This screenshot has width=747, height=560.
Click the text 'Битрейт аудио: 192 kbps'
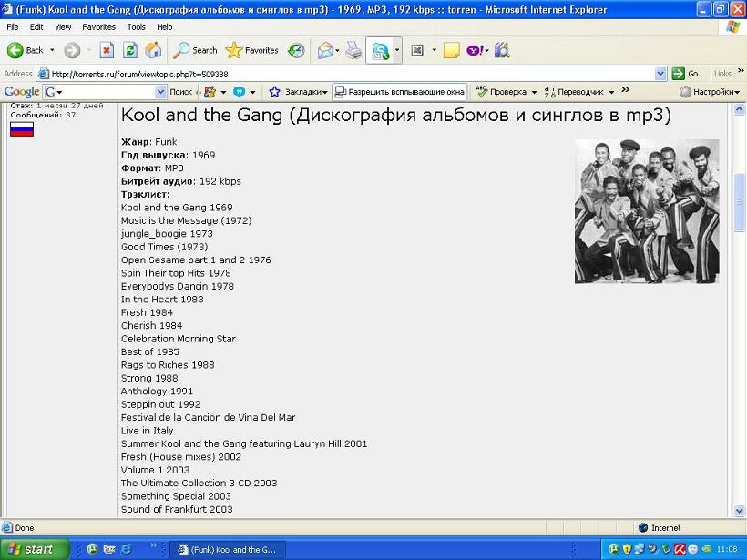tap(181, 181)
